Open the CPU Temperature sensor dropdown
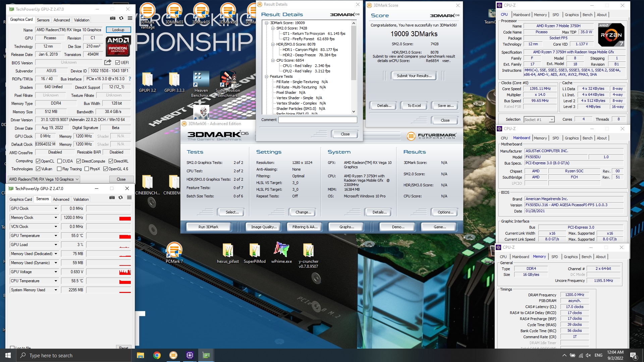644x362 pixels. click(56, 281)
